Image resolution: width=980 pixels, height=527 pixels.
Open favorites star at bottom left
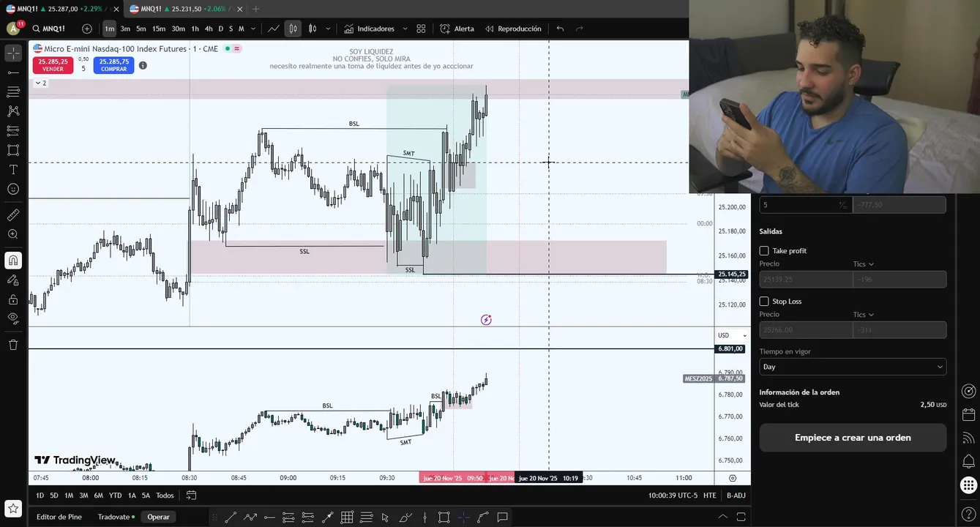13,508
